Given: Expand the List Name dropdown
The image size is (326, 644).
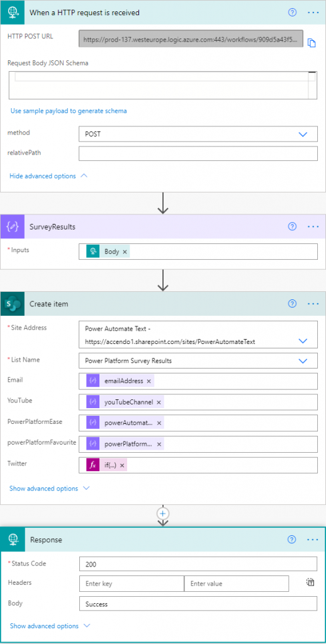Looking at the screenshot, I should click(303, 361).
